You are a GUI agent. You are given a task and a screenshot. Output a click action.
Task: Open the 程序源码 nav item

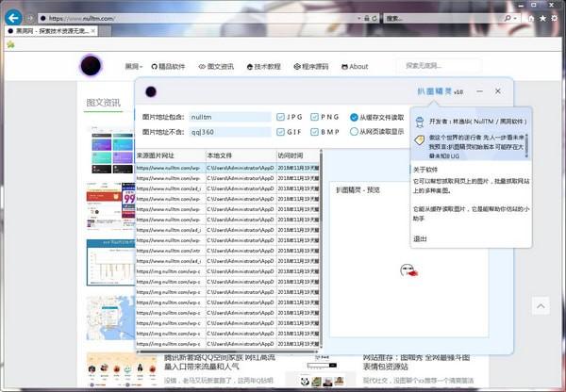pyautogui.click(x=310, y=66)
